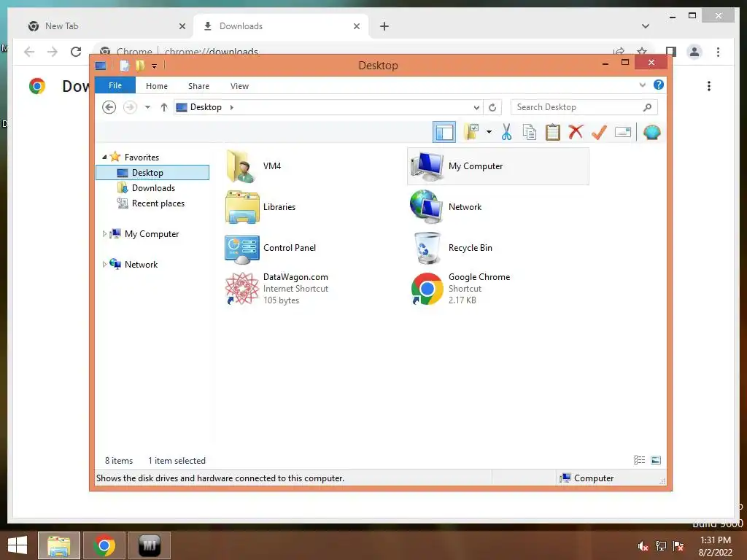Open Explorer customize quick access dropdown
This screenshot has height=560, width=747.
(155, 66)
